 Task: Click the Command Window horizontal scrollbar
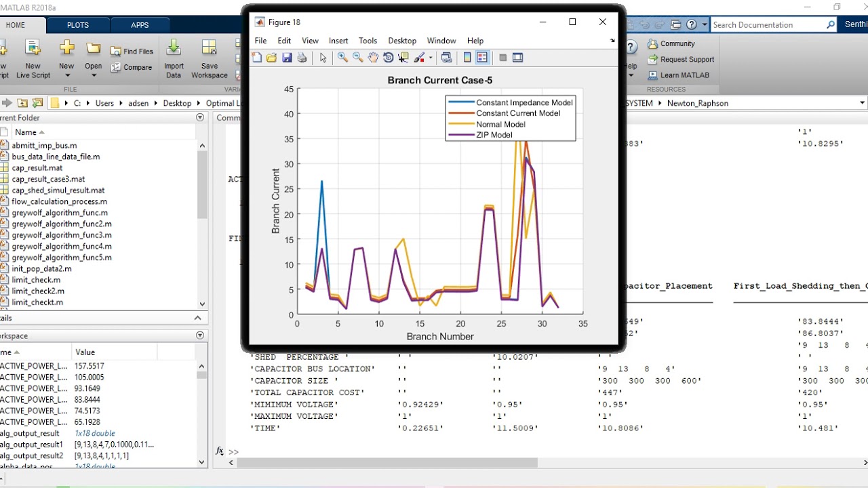click(387, 463)
